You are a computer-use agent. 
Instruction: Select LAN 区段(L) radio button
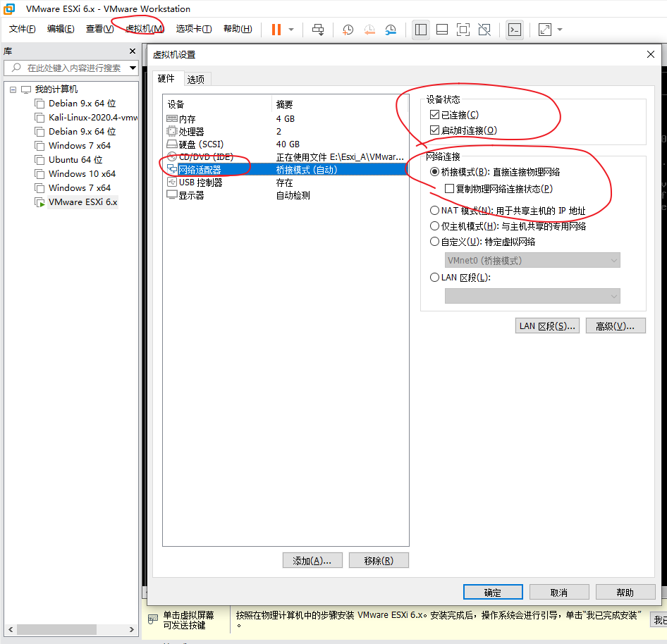pyautogui.click(x=434, y=277)
